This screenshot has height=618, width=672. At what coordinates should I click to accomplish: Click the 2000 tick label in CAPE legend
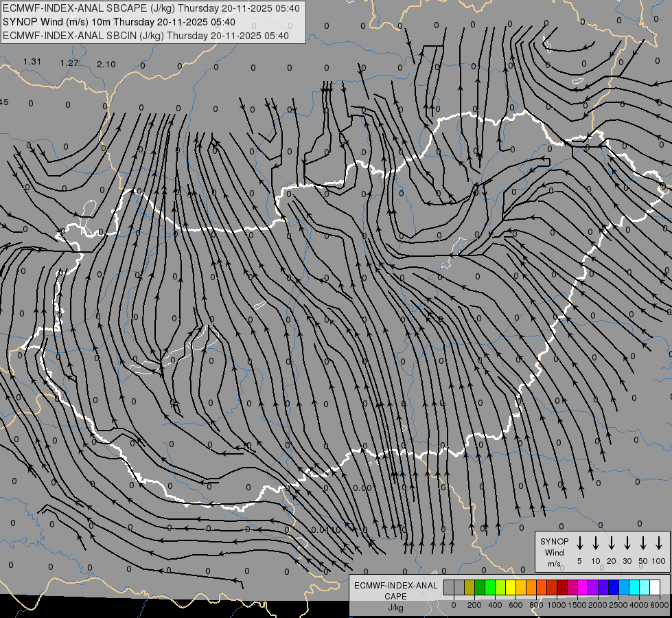tap(598, 605)
